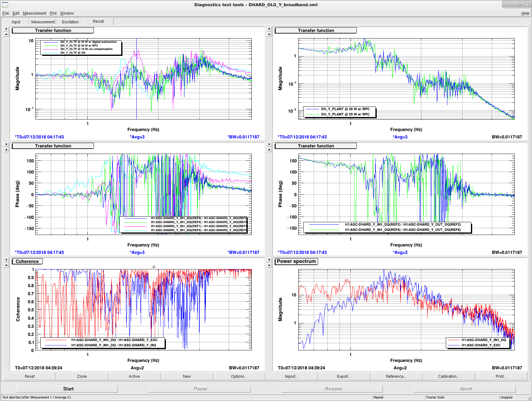Click up-arrow button beside top-left Transfer function plot
This screenshot has height=401, width=532.
tap(6, 34)
